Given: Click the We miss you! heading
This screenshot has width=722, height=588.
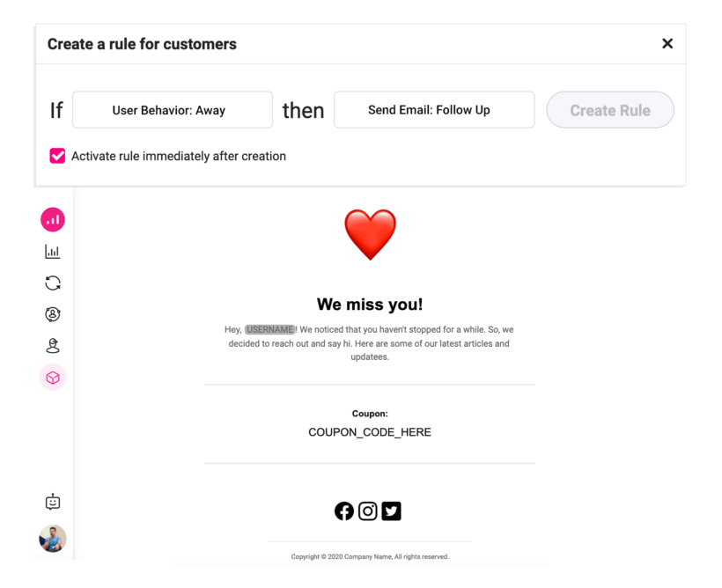Looking at the screenshot, I should point(370,305).
